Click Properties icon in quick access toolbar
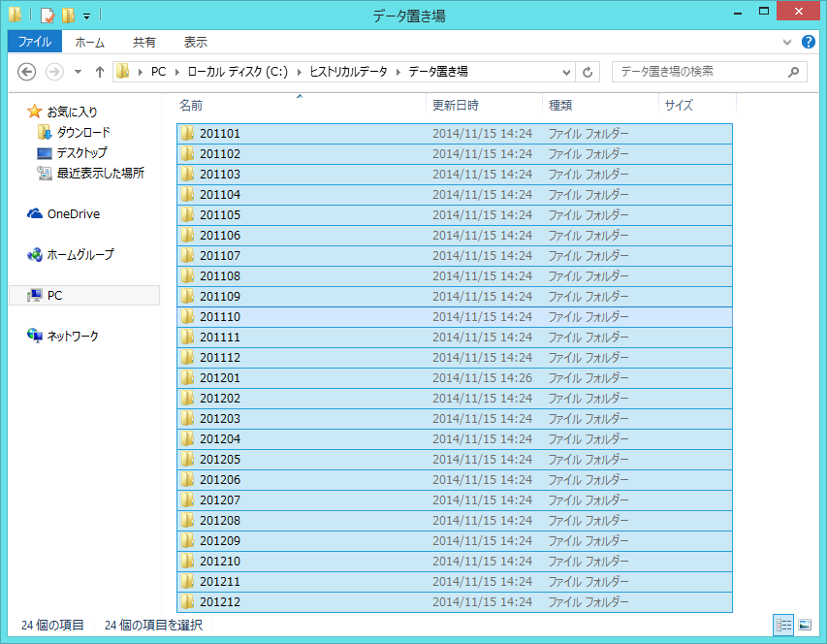The height and width of the screenshot is (644, 827). (48, 15)
